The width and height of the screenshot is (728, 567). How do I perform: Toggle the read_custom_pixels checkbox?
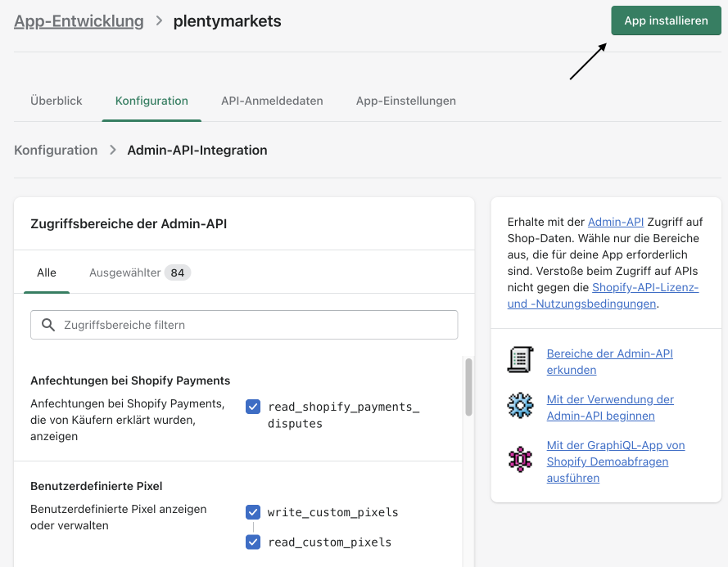click(x=253, y=542)
